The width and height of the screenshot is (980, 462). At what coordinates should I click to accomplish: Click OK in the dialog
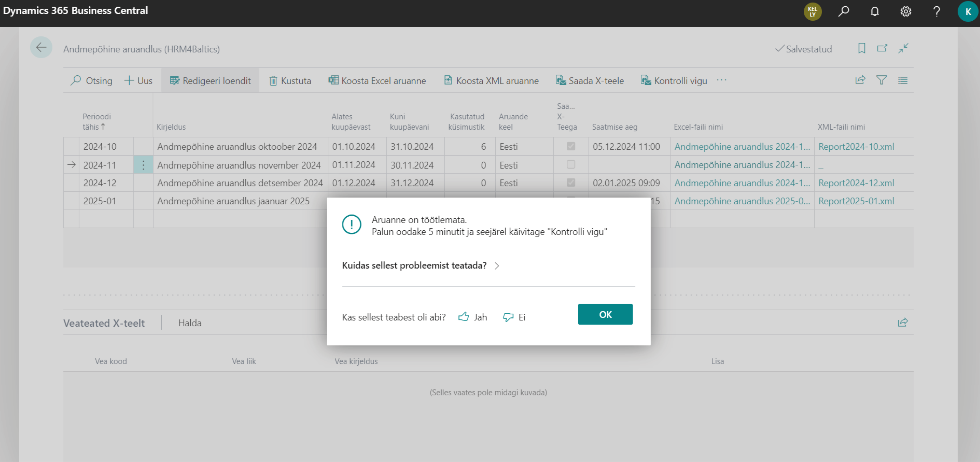[605, 314]
